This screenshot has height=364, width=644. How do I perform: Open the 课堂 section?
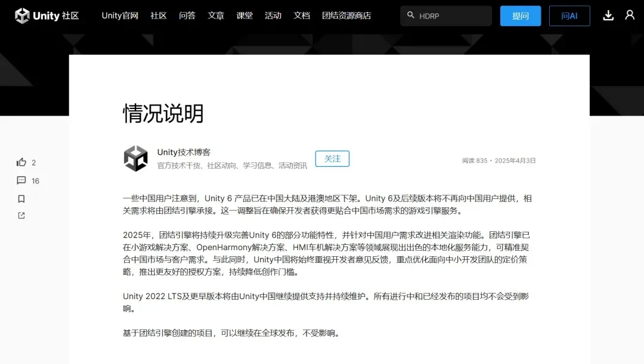(244, 15)
